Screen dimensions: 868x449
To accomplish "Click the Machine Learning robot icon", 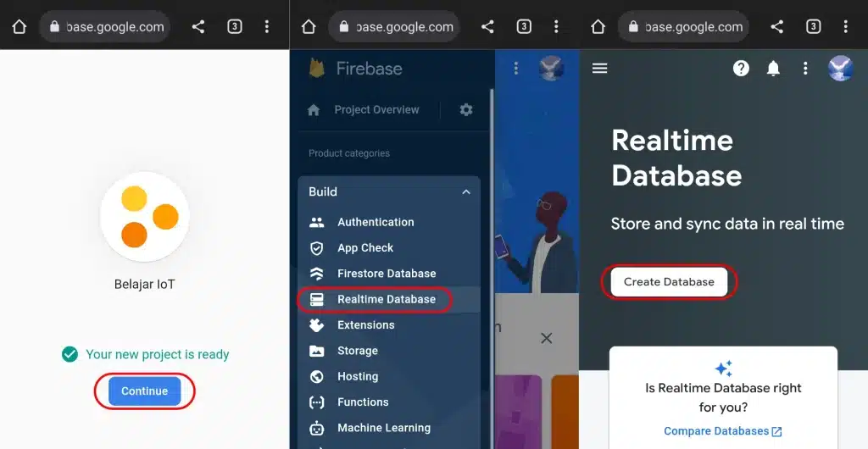I will click(x=317, y=428).
